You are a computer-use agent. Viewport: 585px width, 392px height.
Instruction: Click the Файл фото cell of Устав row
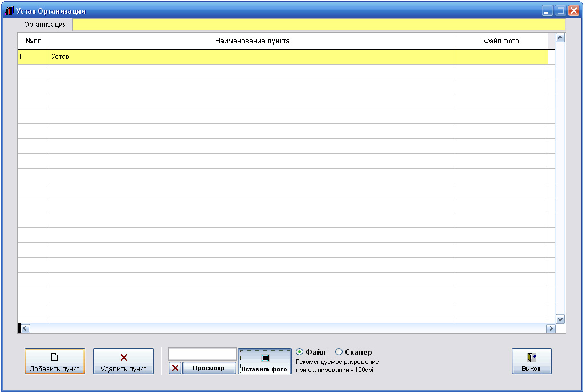(x=502, y=57)
